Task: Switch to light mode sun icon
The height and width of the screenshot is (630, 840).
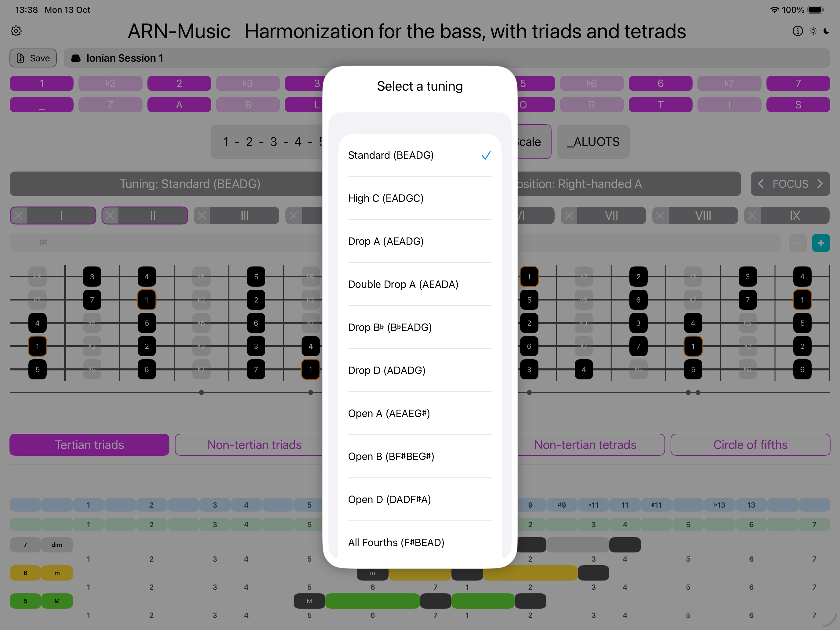Action: pos(813,31)
